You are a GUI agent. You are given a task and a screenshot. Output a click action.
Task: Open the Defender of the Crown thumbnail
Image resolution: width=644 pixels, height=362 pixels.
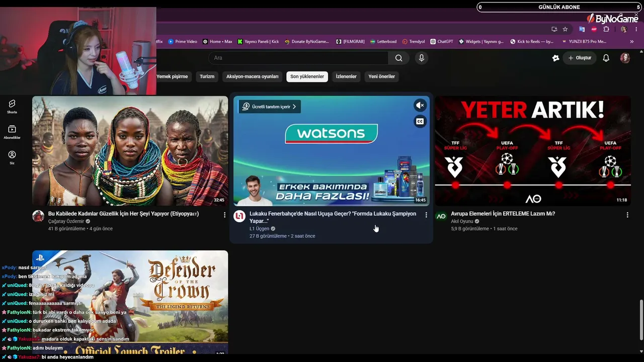point(130,302)
